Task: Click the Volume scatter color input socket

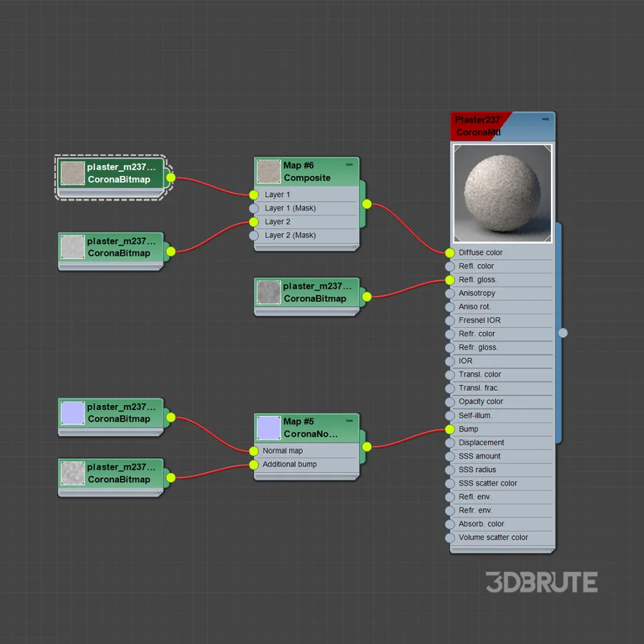Action: 450,537
